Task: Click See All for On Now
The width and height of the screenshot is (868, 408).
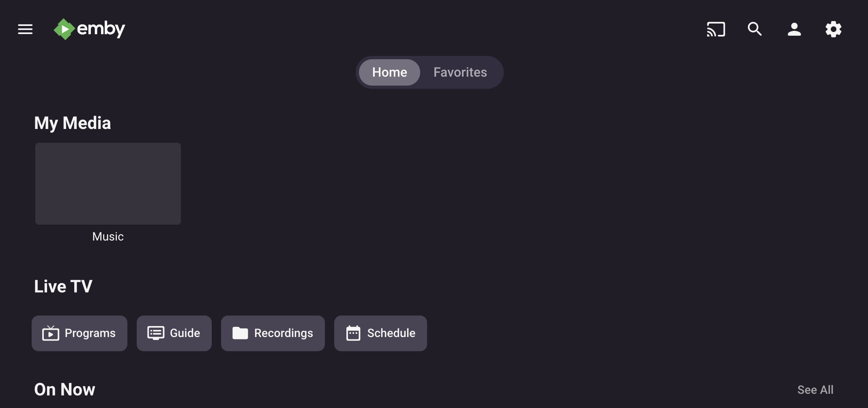Action: click(x=815, y=390)
